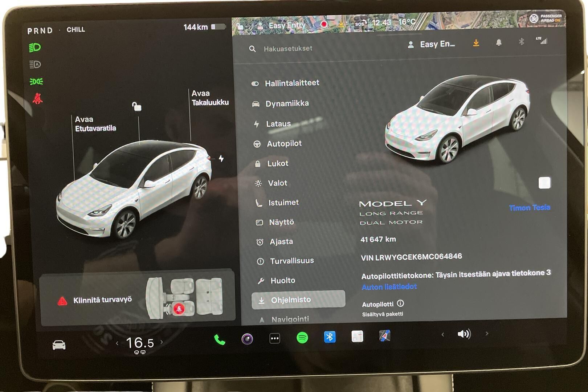This screenshot has width=588, height=392.
Task: Open the Easy Entry profile dropdown in the settings header
Action: coord(431,44)
